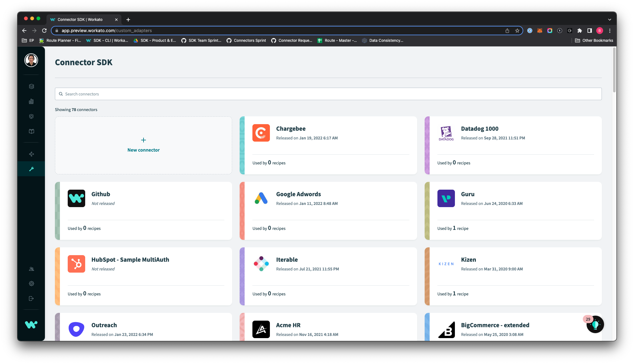Click the Search connectors input field
634x364 pixels.
328,94
